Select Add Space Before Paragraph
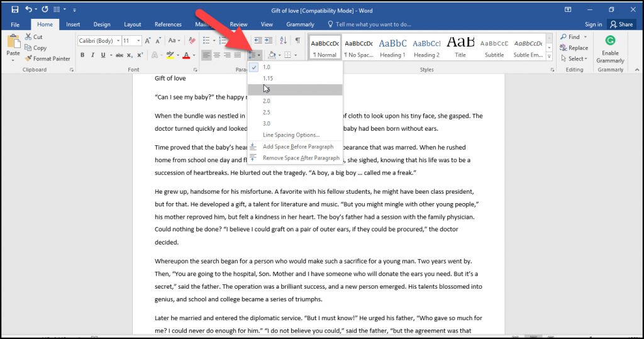644x339 pixels. [x=295, y=147]
